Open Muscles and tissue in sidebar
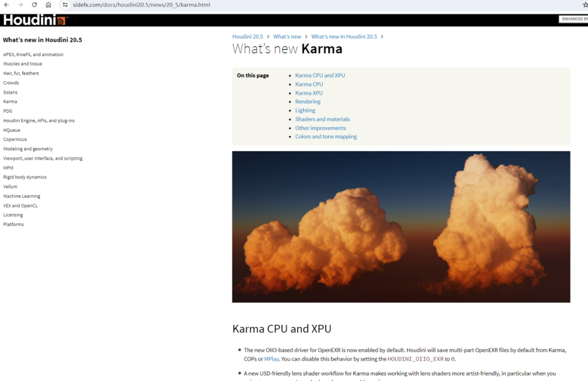588x381 pixels. [22, 64]
